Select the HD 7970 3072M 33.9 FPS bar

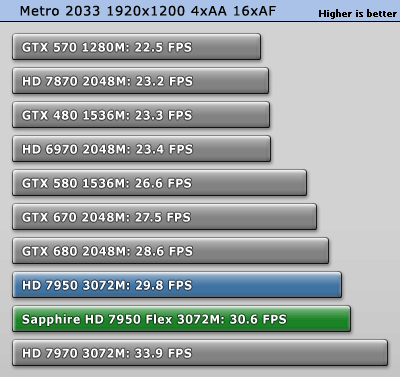click(200, 353)
